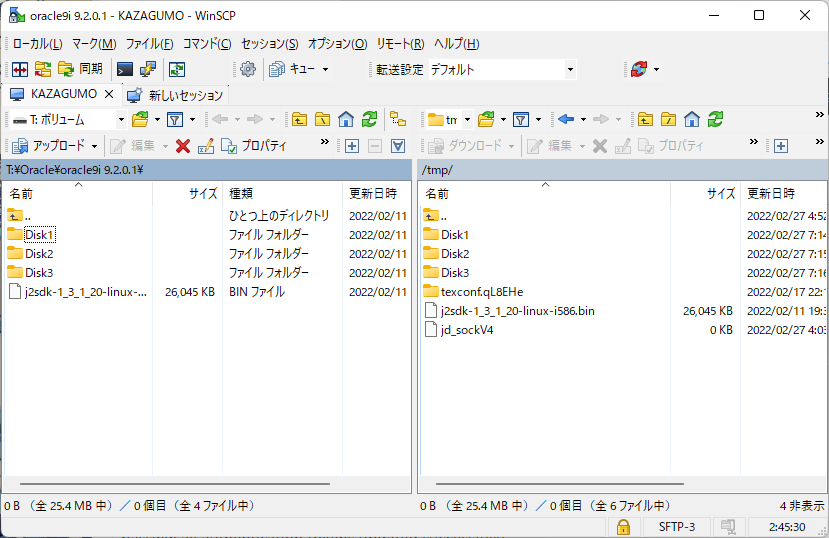
Task: Open the terminal console icon
Action: [125, 69]
